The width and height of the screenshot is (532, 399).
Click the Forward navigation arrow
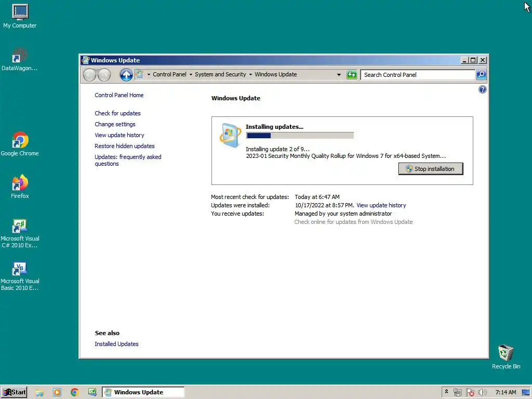[x=104, y=75]
